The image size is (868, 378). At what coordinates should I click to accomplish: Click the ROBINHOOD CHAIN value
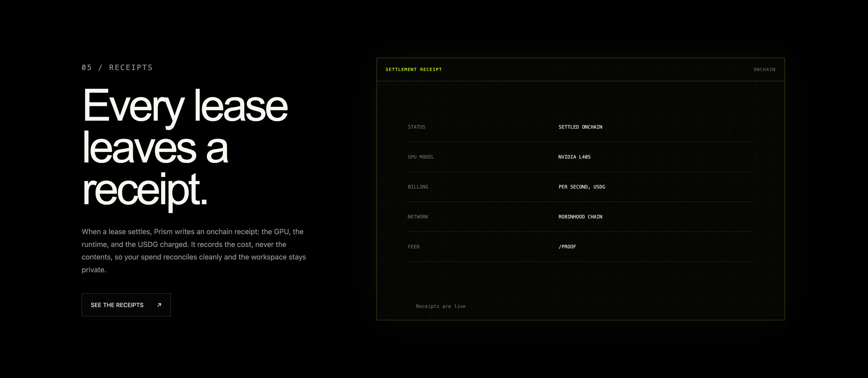point(580,217)
